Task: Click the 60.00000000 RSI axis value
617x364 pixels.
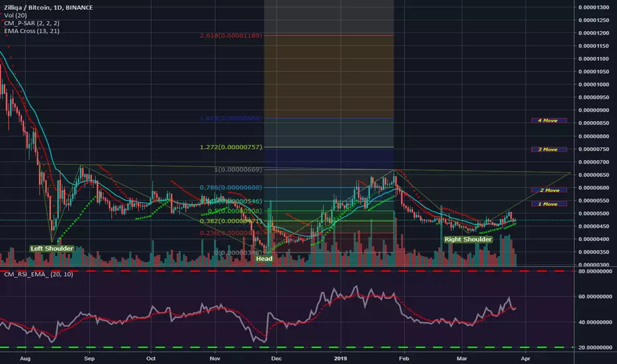Action: coord(595,296)
